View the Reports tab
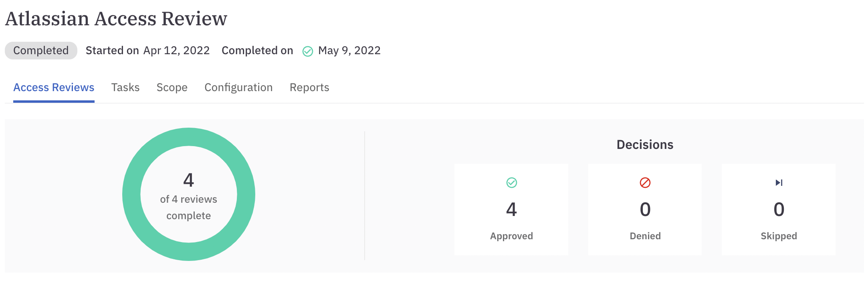 click(x=309, y=88)
